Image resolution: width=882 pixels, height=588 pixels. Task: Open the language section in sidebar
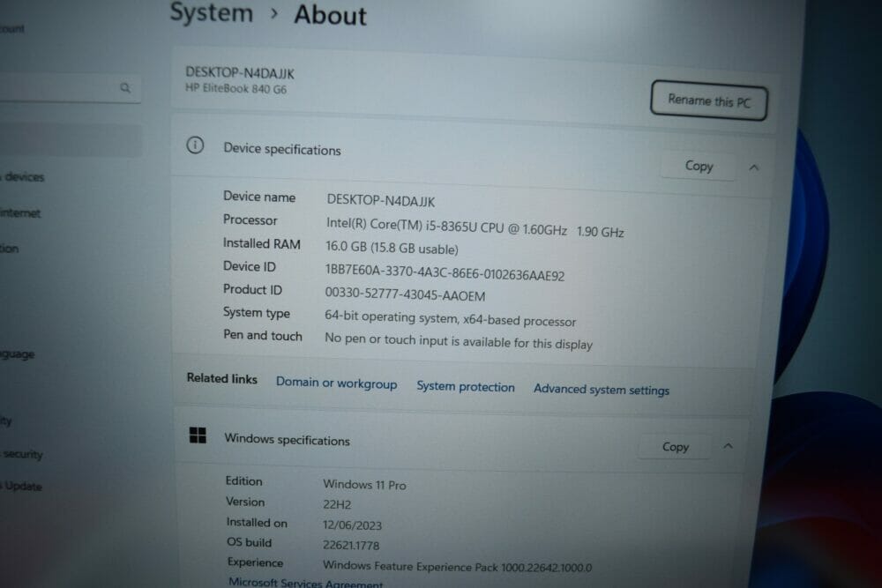[18, 354]
